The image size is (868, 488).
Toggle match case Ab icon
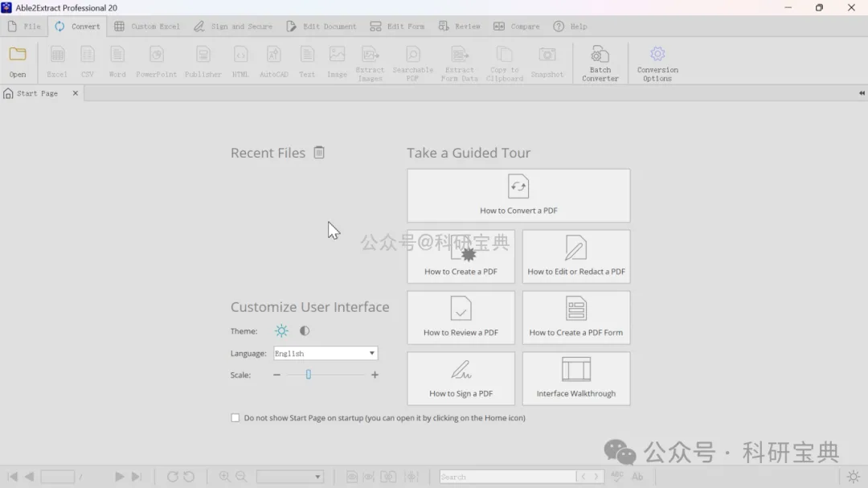click(x=637, y=477)
